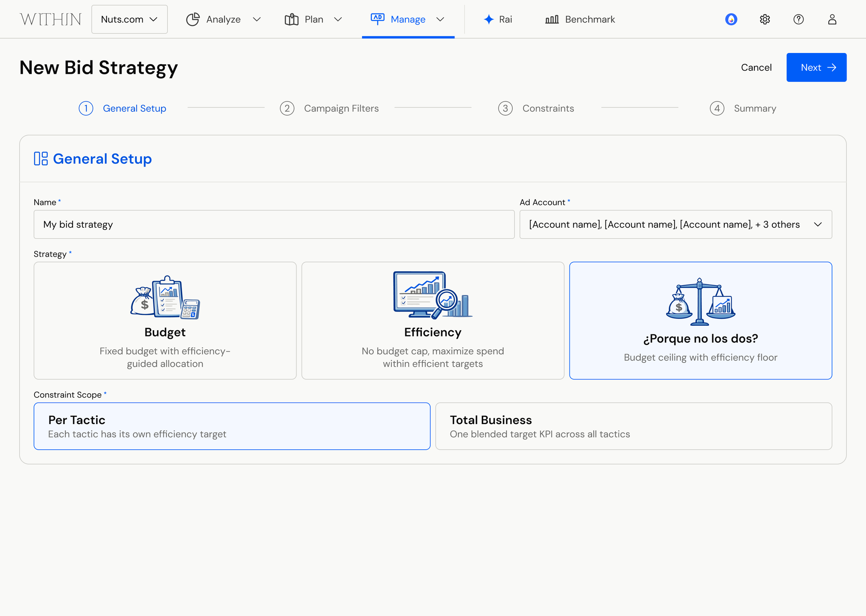866x616 pixels.
Task: Click the step 3 circled number
Action: coord(505,108)
